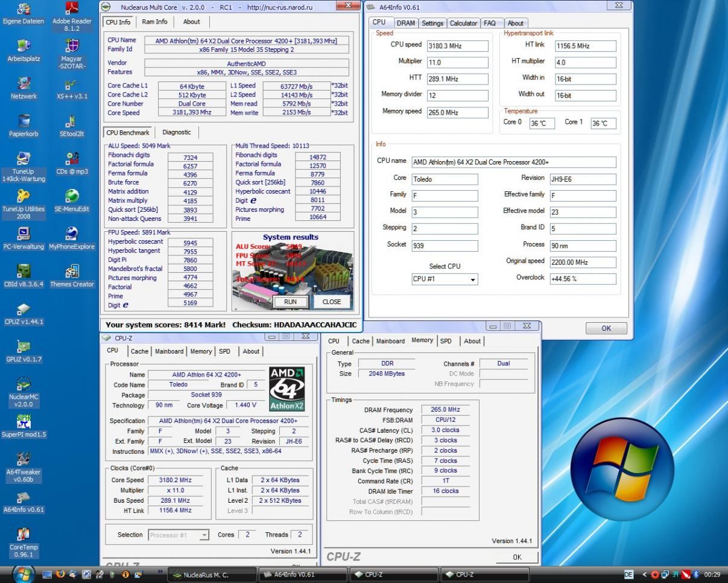Click the taskbar clock showing 00:29

click(712, 575)
